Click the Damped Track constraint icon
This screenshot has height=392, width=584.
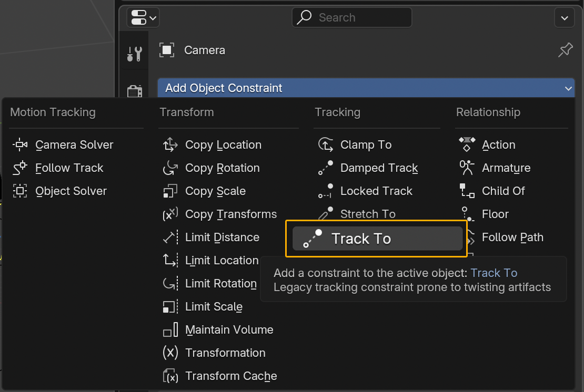pyautogui.click(x=326, y=168)
